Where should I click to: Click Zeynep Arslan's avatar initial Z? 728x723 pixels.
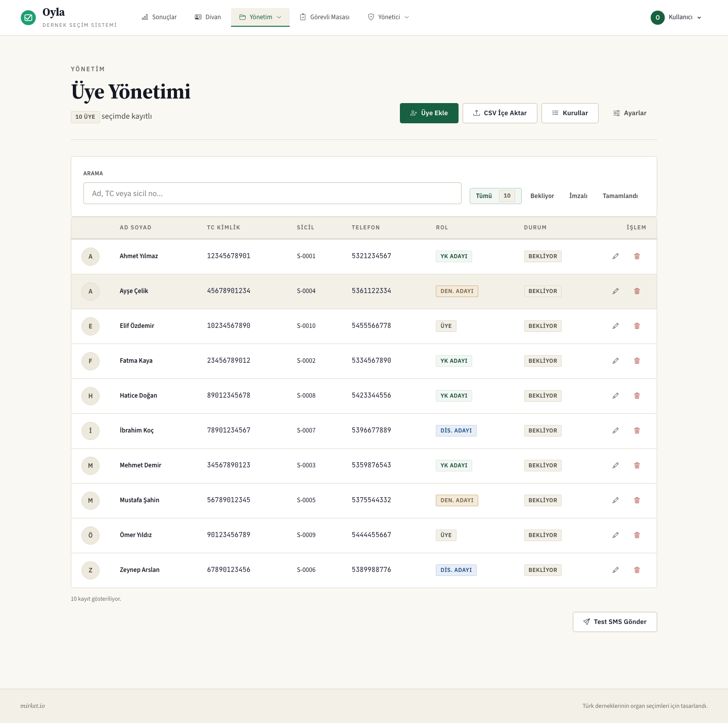tap(90, 570)
